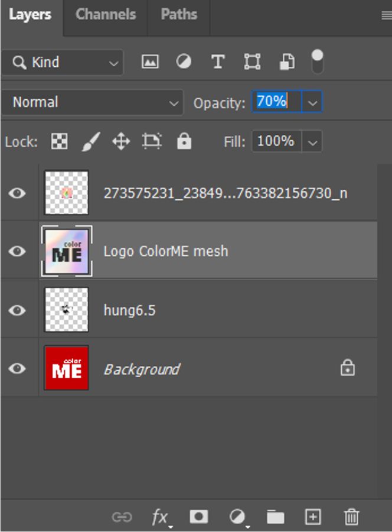Screen dimensions: 392x532
Task: Open the Layers panel menu
Action: pyautogui.click(x=386, y=15)
